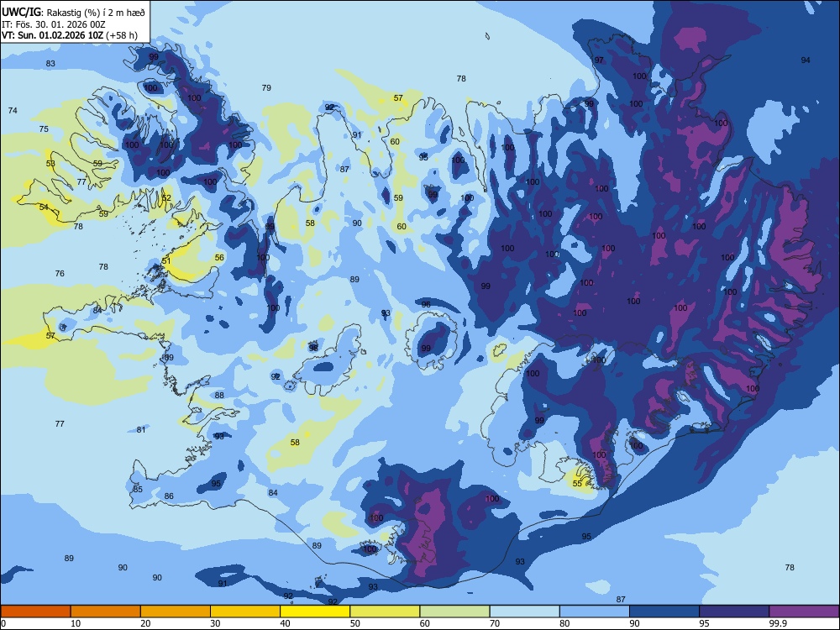This screenshot has width=840, height=630.
Task: Click the humidity value 94 on the map
Action: (806, 60)
